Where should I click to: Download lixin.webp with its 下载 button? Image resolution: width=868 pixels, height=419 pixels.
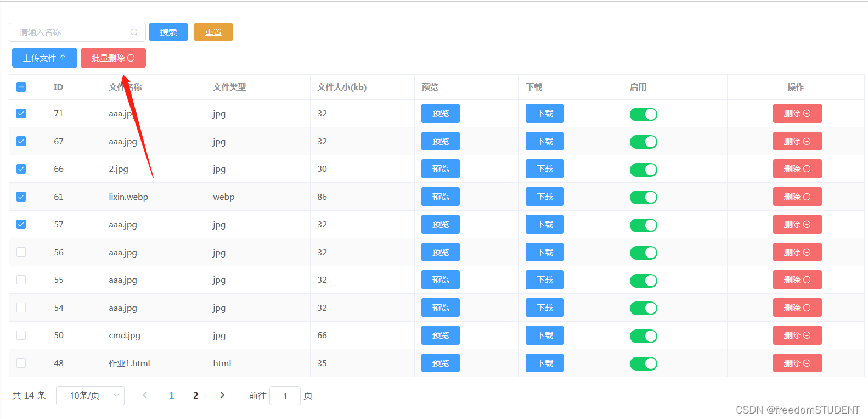(545, 197)
